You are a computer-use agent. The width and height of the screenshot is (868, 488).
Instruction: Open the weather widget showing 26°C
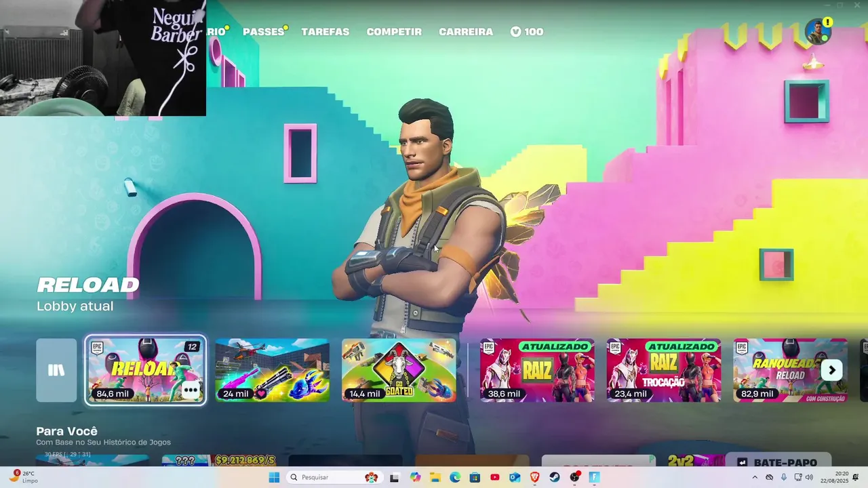pyautogui.click(x=23, y=477)
